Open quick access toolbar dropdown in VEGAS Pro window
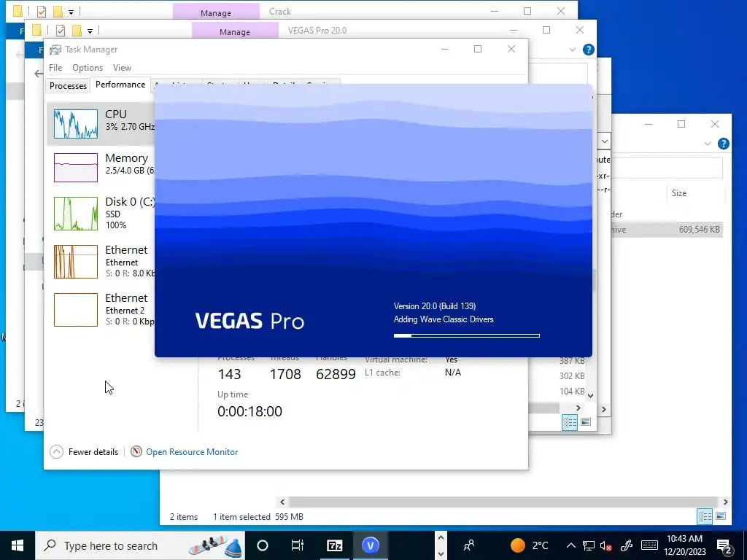747x560 pixels. [x=90, y=31]
